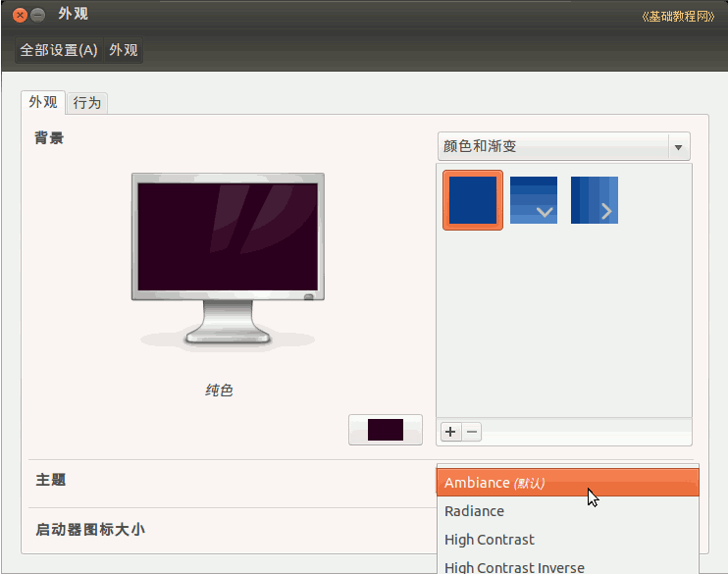Switch to the 行为 tab
This screenshot has width=728, height=574.
(x=87, y=102)
